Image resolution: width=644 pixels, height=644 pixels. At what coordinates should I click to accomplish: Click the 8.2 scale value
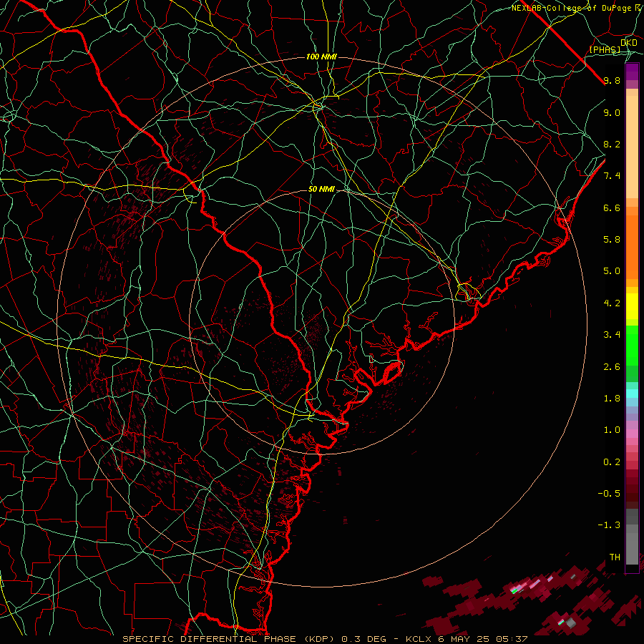pos(612,144)
